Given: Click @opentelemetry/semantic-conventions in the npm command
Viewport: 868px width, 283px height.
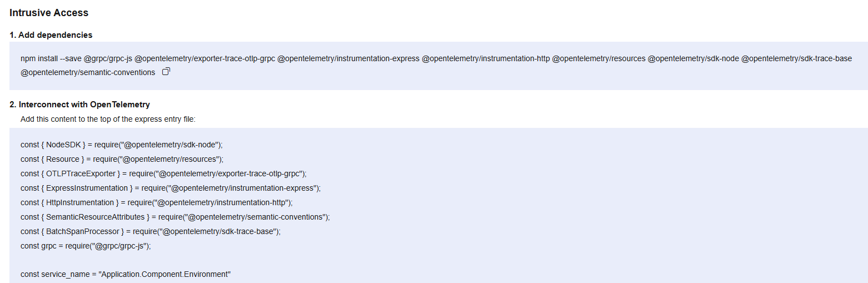Looking at the screenshot, I should coord(88,72).
